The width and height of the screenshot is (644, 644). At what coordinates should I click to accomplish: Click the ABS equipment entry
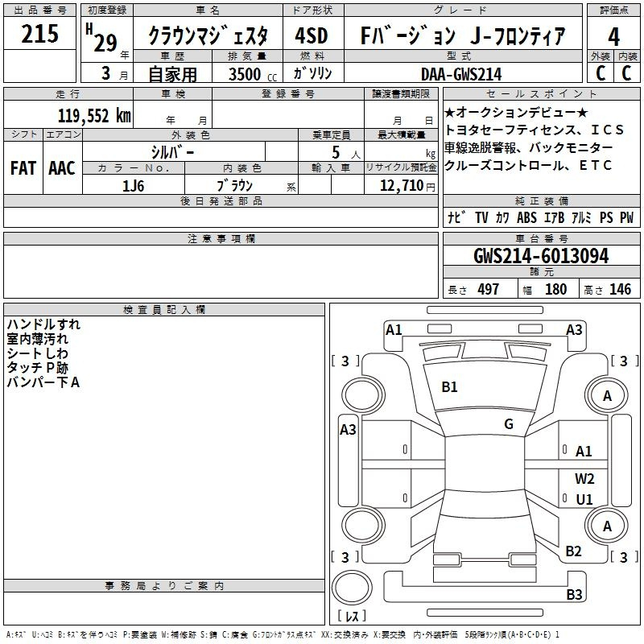[526, 217]
